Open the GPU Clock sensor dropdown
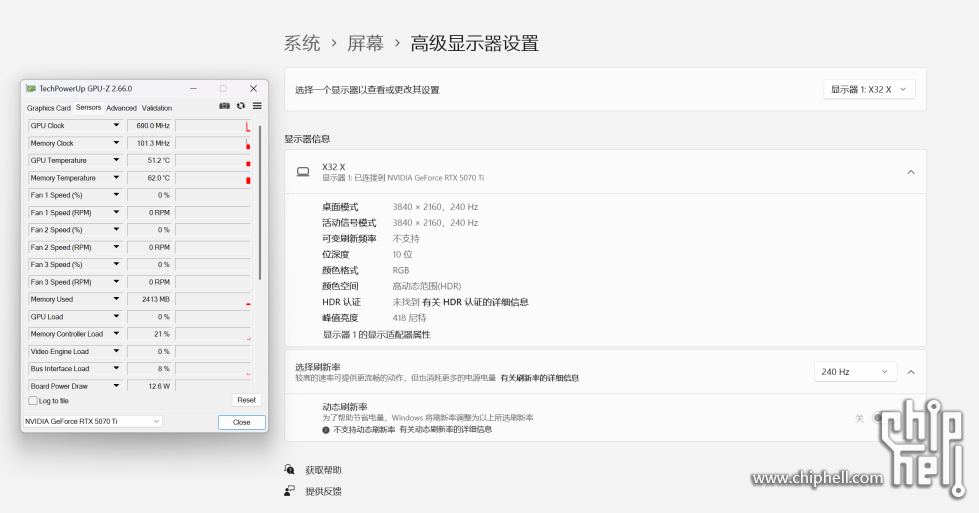This screenshot has width=979, height=513. point(116,125)
